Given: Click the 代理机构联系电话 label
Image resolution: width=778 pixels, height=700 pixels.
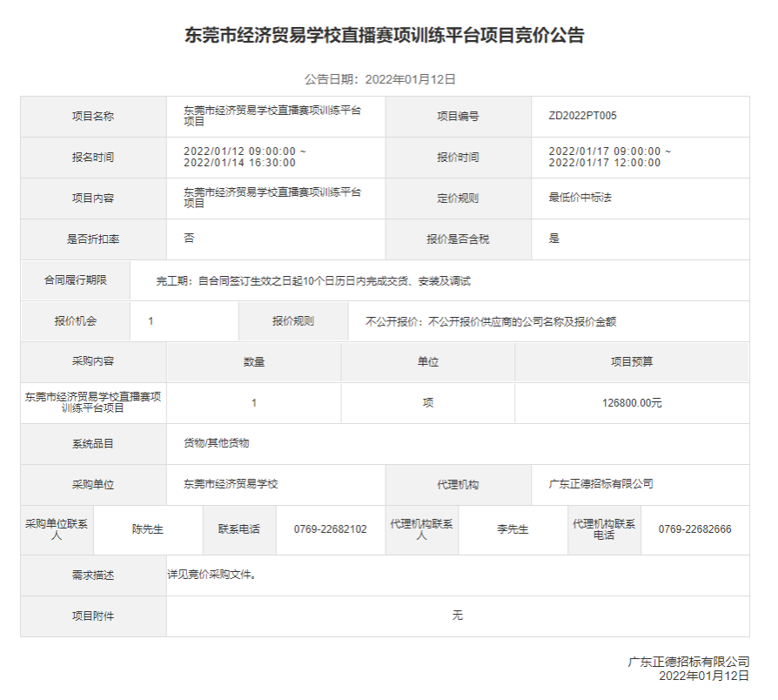Looking at the screenshot, I should (x=604, y=529).
